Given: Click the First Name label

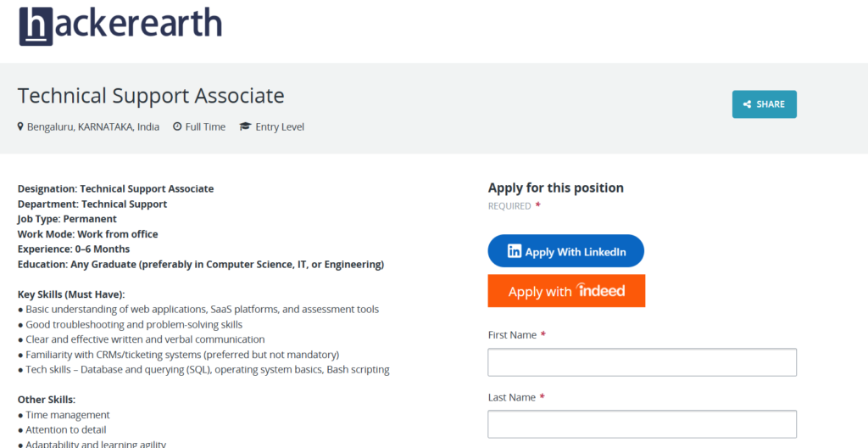Looking at the screenshot, I should pos(512,335).
